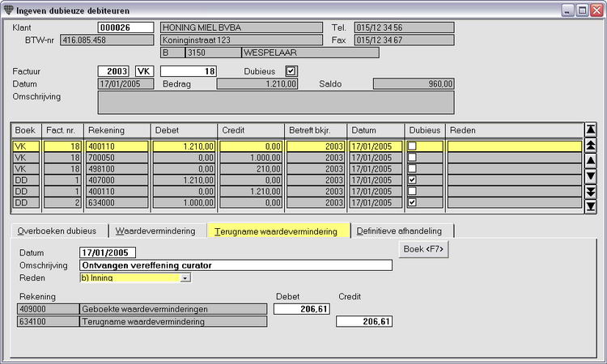This screenshot has width=607, height=364.
Task: Move up one row with arrow icon
Action: click(x=590, y=160)
